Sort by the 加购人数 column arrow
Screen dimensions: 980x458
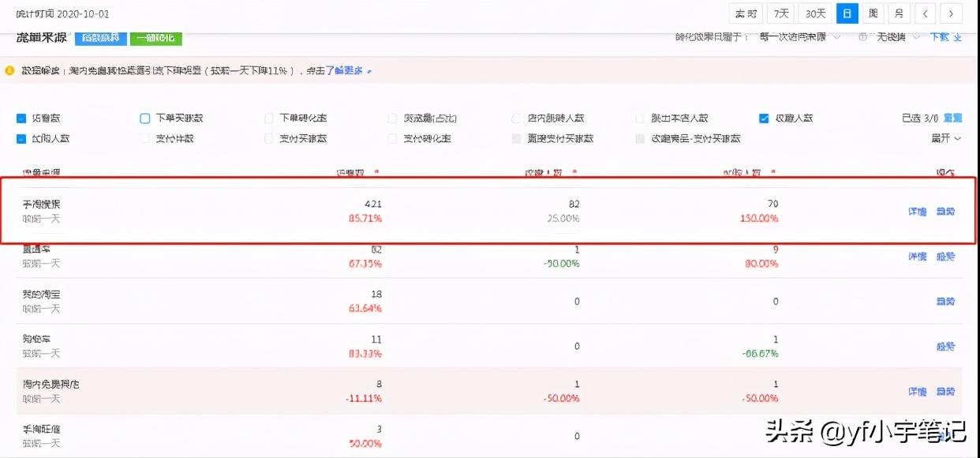(775, 173)
